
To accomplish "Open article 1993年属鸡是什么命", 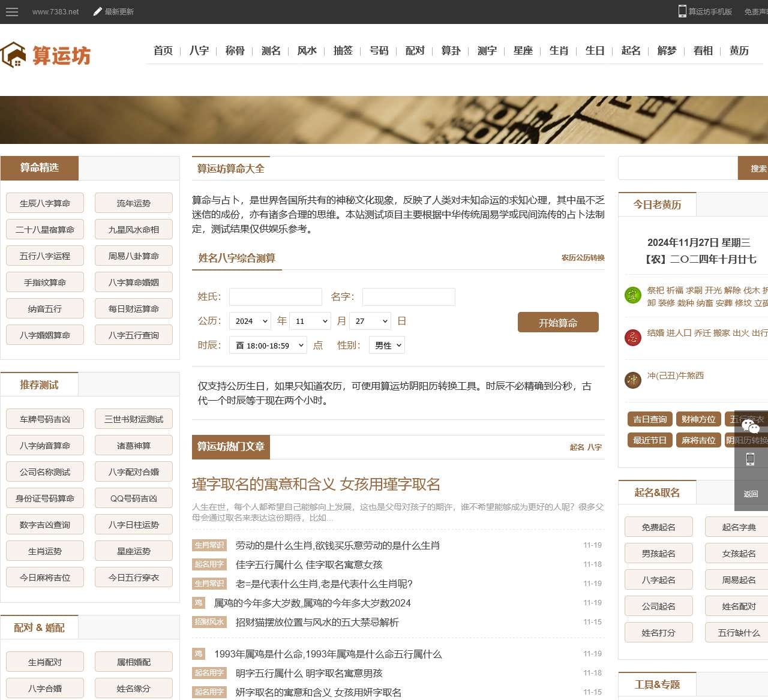I will [x=328, y=654].
